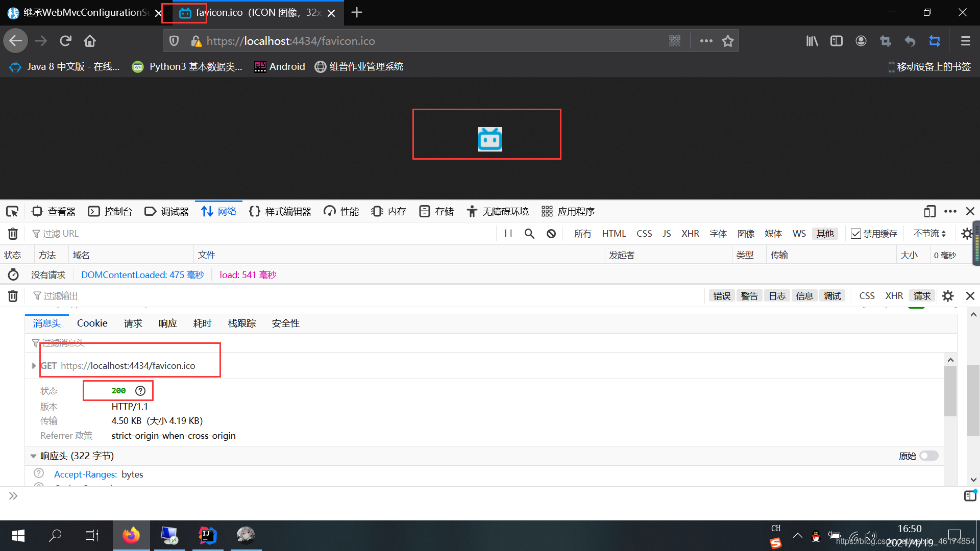Click the 过滤 URL input field

click(x=255, y=234)
